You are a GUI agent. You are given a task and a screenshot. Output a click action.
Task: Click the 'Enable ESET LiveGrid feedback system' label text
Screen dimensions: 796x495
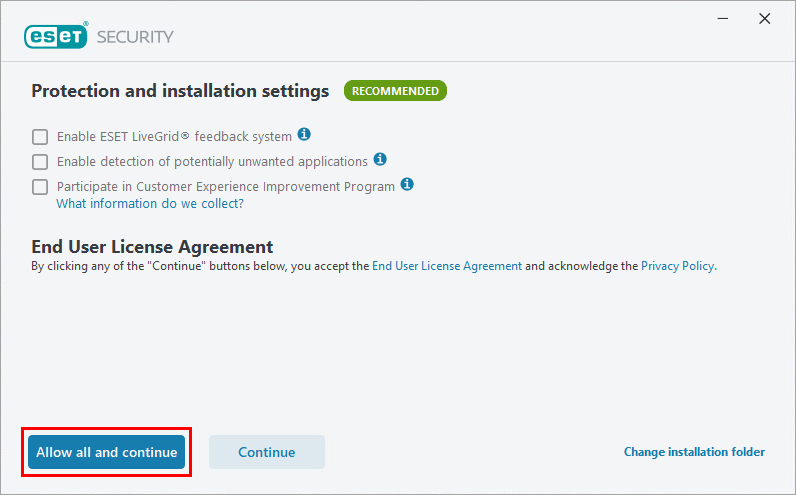click(174, 136)
